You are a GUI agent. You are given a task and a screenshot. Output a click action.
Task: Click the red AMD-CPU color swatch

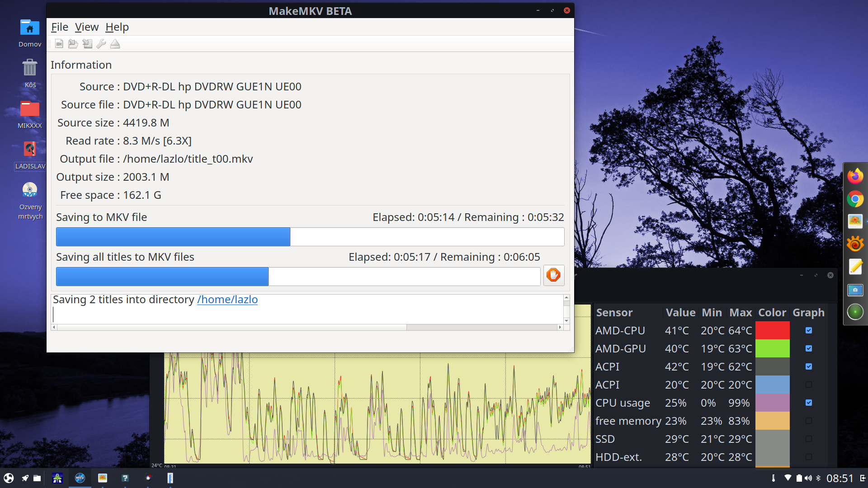[x=772, y=330]
